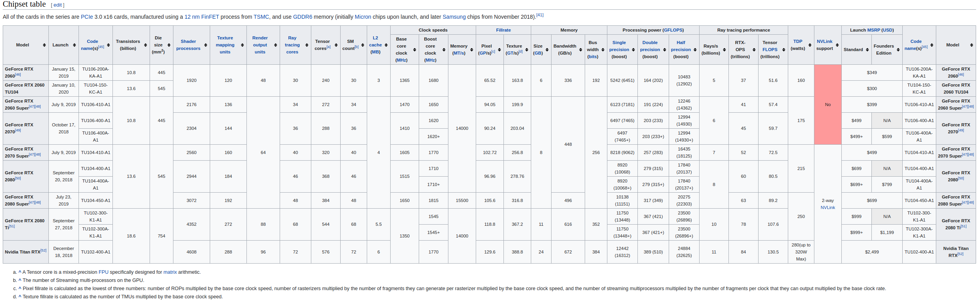Sort table by the left Model column arrows
The width and height of the screenshot is (980, 303).
[44, 45]
